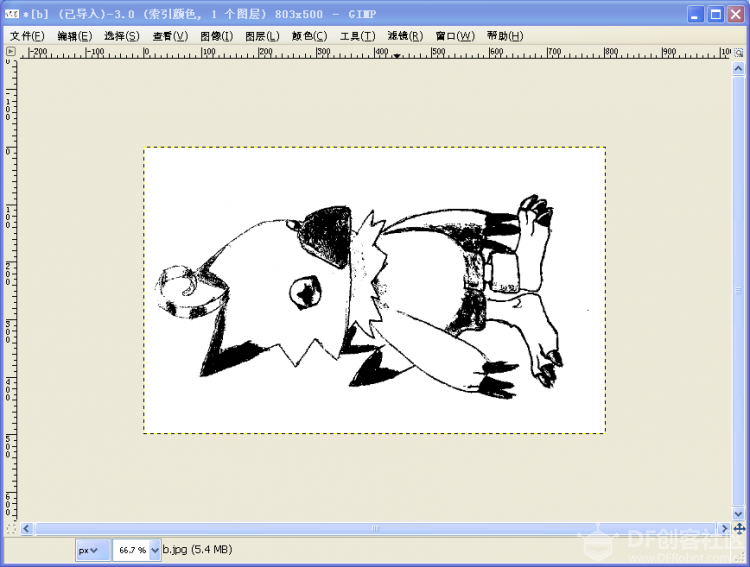Click the horizontal scrollbar thumb
Screen dimensions: 750x567
pos(375,529)
